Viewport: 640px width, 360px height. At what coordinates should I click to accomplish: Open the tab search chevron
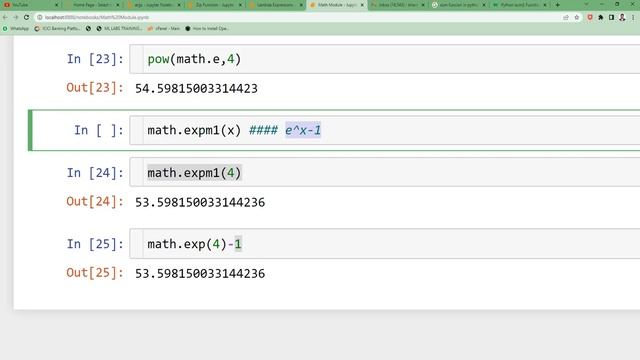[x=587, y=4]
